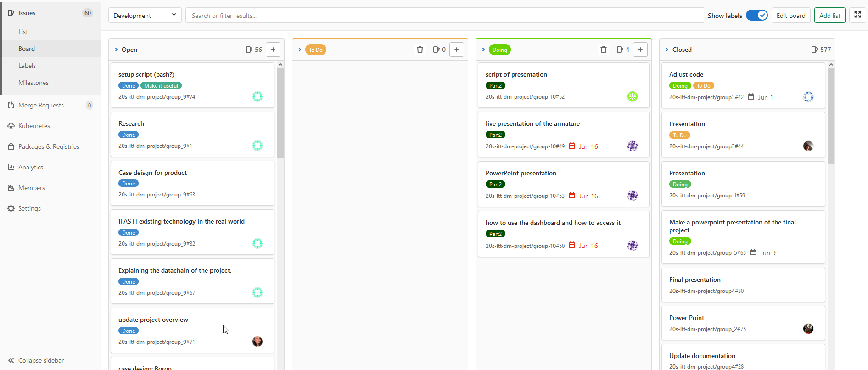This screenshot has width=868, height=370.
Task: Open the Kubernetes icon in sidebar
Action: pos(11,126)
